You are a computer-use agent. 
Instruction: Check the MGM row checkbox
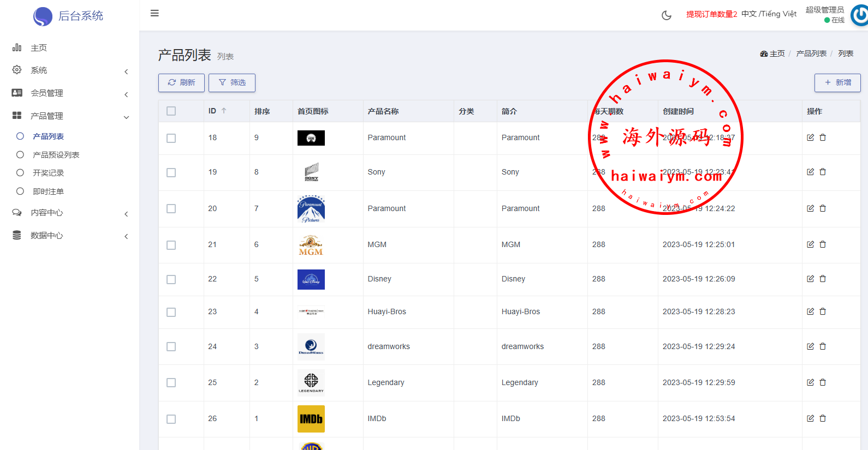click(171, 245)
